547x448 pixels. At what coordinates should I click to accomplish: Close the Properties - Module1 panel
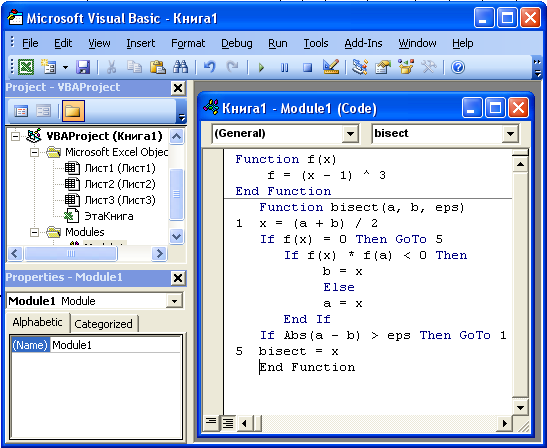[178, 278]
